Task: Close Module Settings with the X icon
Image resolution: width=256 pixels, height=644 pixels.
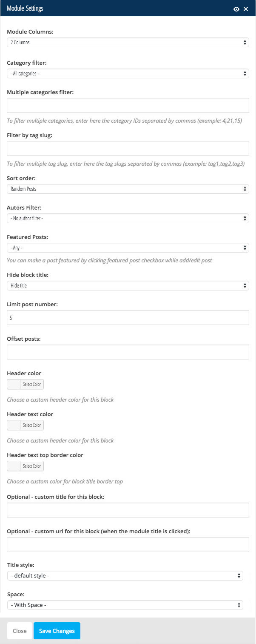Action: 246,9
